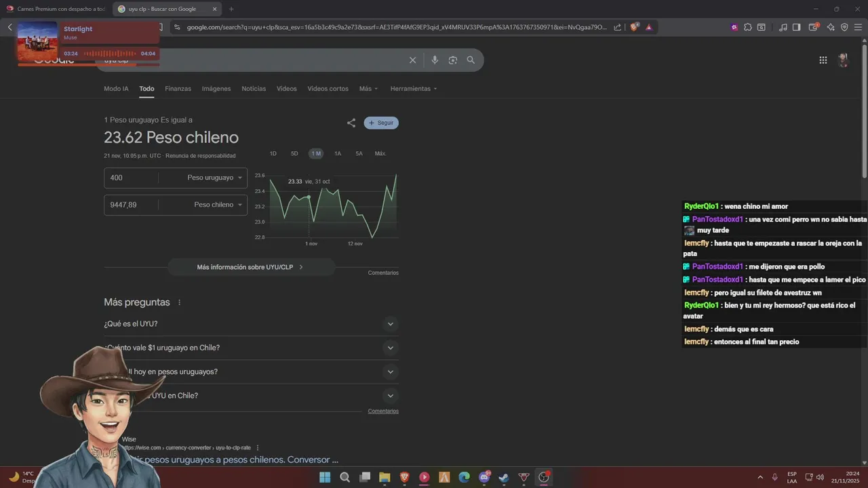Screen dimensions: 868x488
Task: Click the 9447,89 amount field
Action: pyautogui.click(x=132, y=205)
